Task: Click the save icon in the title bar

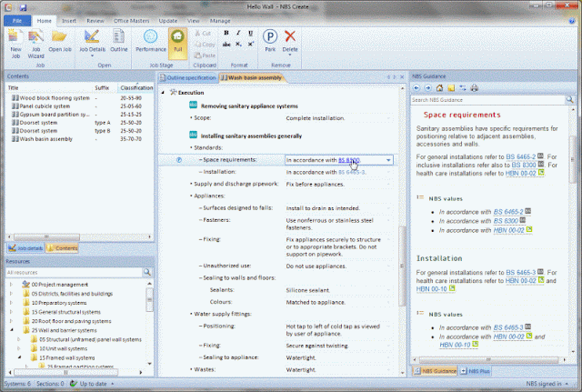Action: coord(23,7)
